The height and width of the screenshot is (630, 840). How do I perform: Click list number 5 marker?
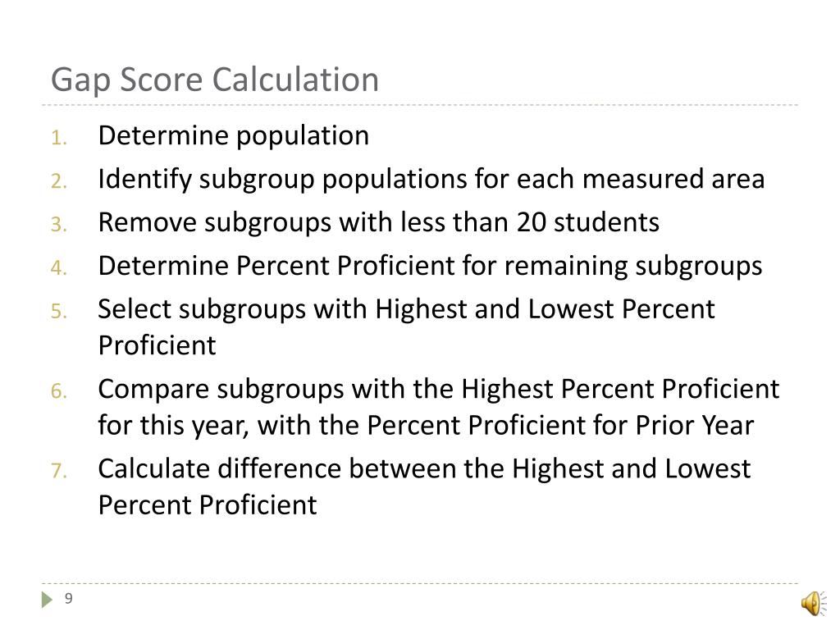tap(59, 311)
